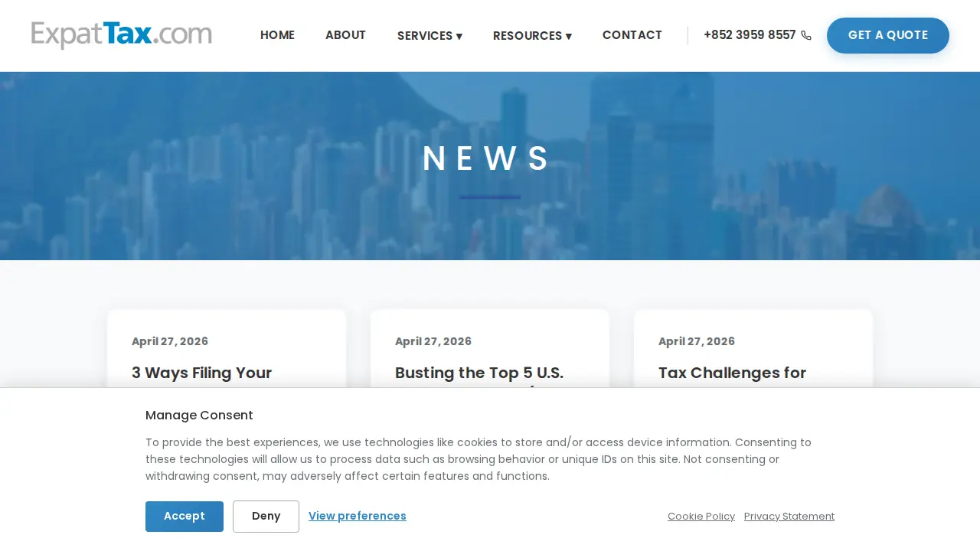This screenshot has height=551, width=980.
Task: Click the Get a Quote button
Action: tap(888, 35)
